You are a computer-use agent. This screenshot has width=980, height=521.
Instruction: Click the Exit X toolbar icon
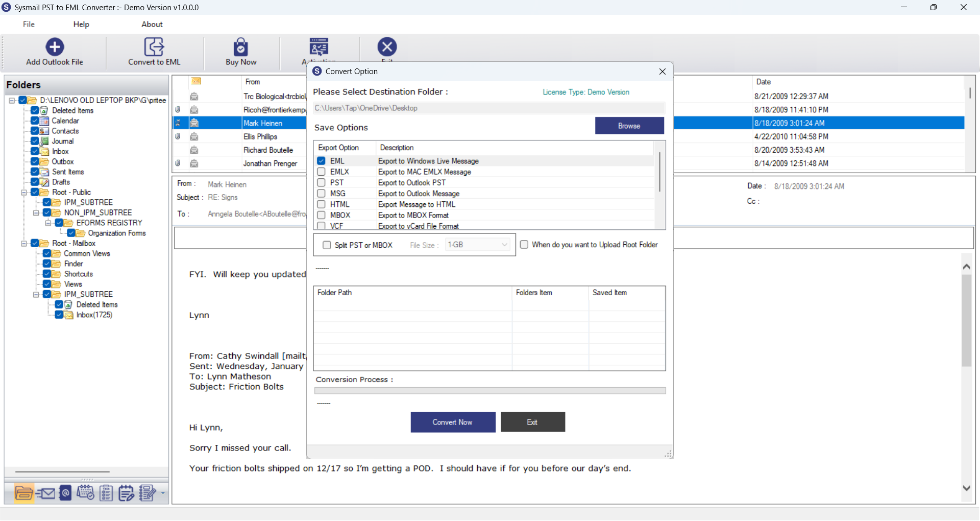tap(387, 46)
